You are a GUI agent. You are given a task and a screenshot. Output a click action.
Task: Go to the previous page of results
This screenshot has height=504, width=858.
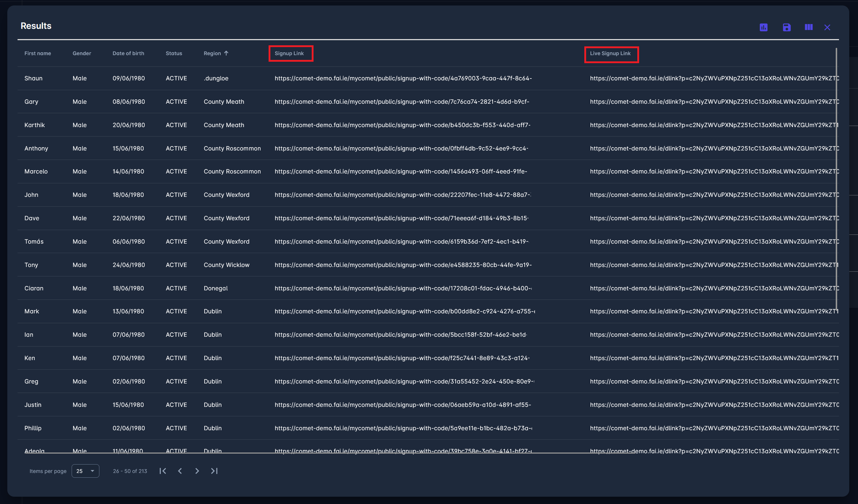point(180,471)
